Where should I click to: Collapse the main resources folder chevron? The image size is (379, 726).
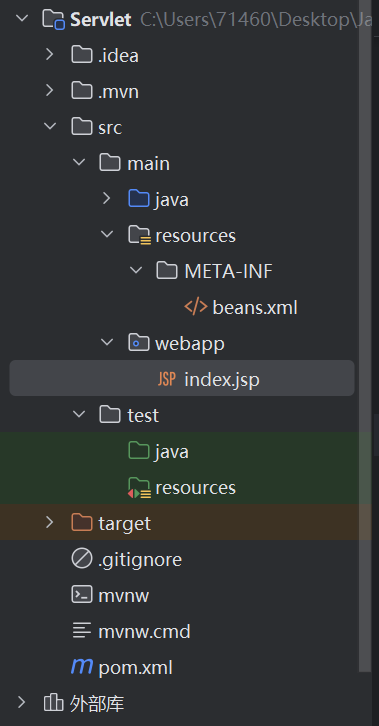(107, 235)
